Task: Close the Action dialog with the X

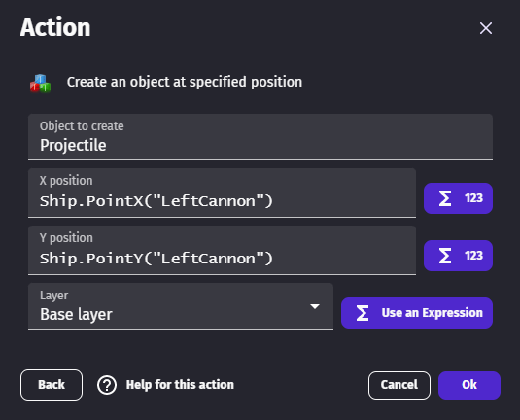Action: tap(486, 28)
